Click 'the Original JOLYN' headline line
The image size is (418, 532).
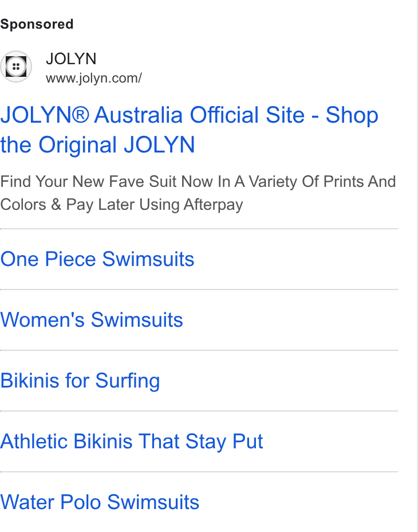[x=98, y=145]
